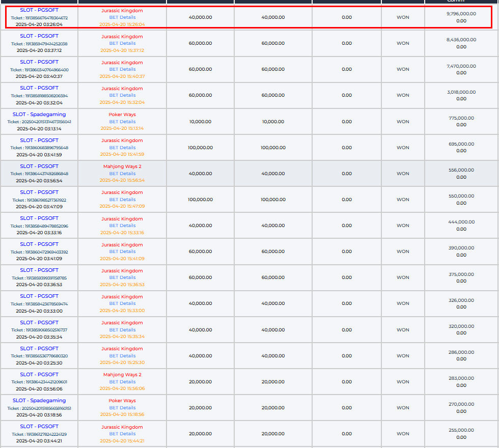Click Jurassic Kingdom game name at 15:26:04

click(x=122, y=11)
